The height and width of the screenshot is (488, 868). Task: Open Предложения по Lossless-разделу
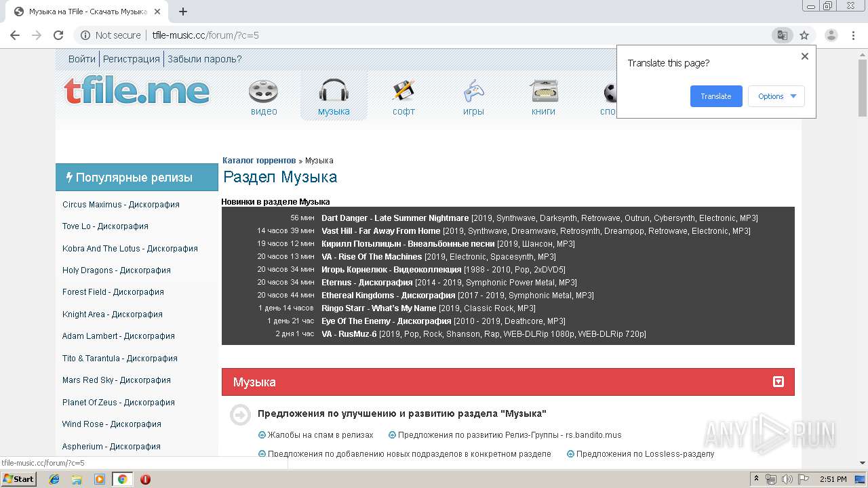646,454
